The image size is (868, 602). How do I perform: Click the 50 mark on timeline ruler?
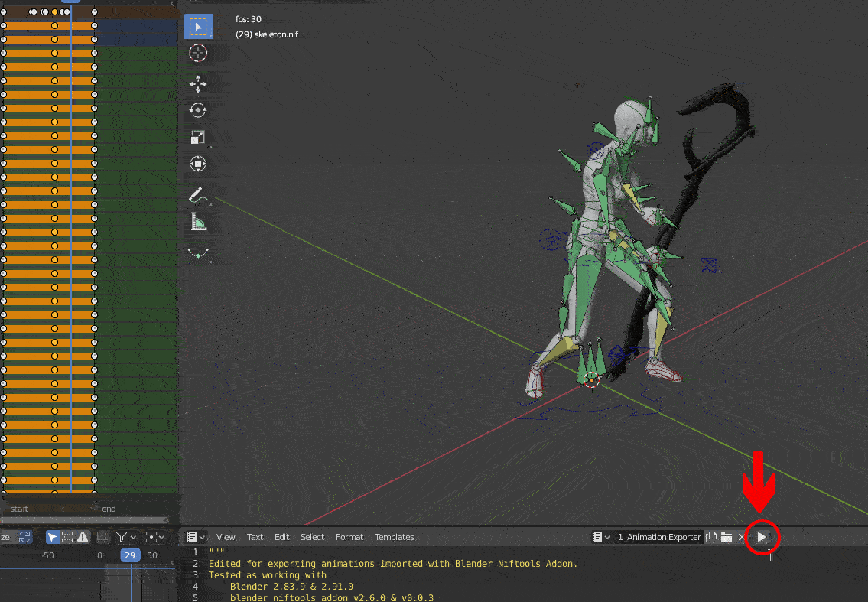152,555
